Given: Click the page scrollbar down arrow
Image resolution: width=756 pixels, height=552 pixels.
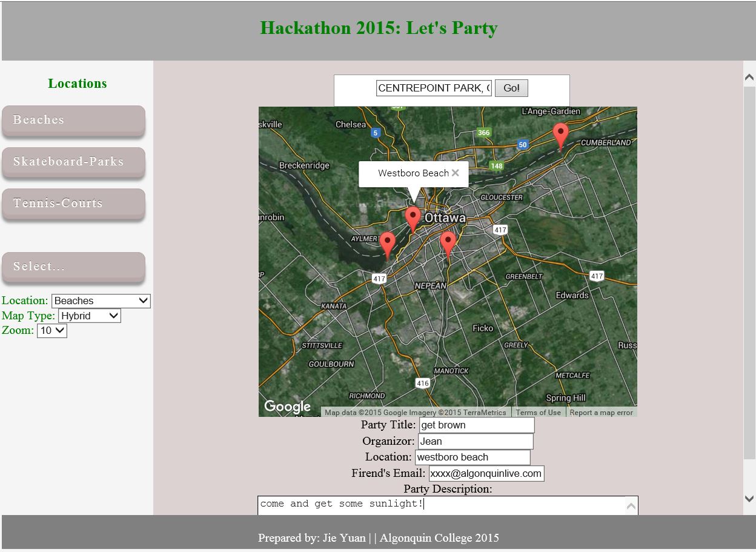Looking at the screenshot, I should point(749,499).
